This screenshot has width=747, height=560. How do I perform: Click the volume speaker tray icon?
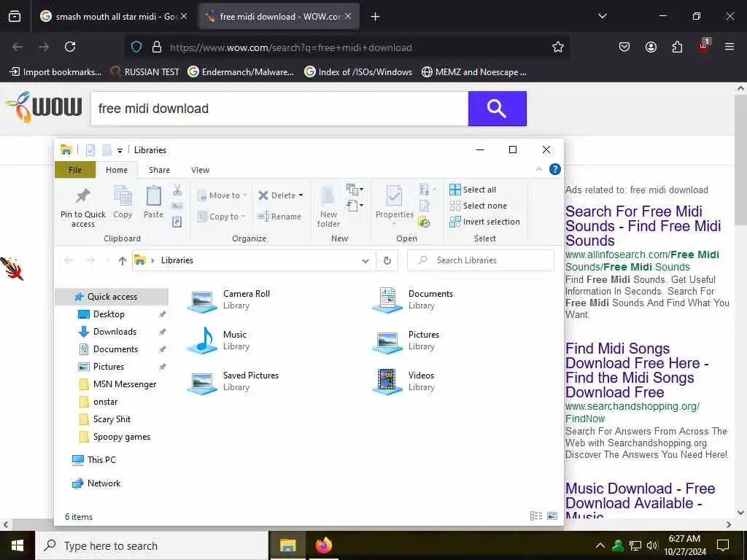coord(652,545)
